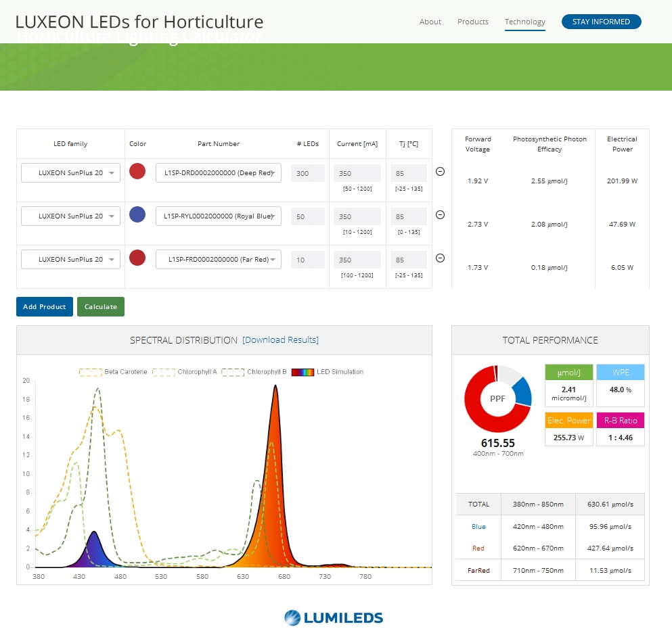Click the Calculate button

[x=100, y=306]
